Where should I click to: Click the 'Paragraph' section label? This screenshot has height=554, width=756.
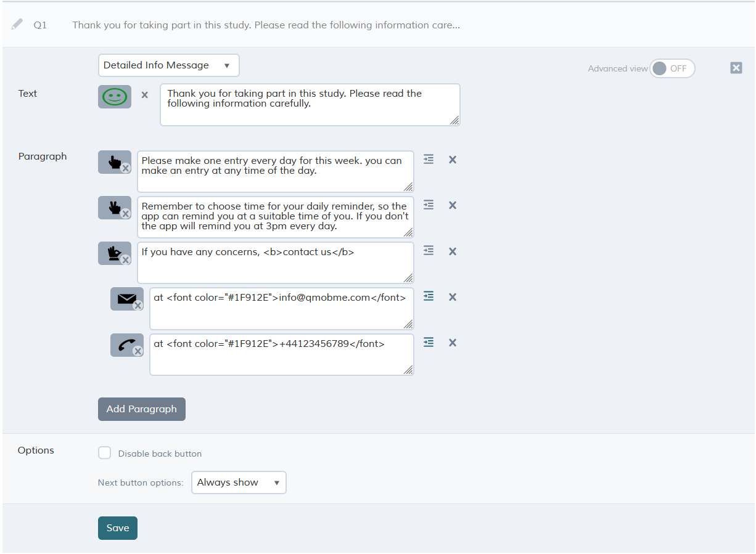click(43, 157)
